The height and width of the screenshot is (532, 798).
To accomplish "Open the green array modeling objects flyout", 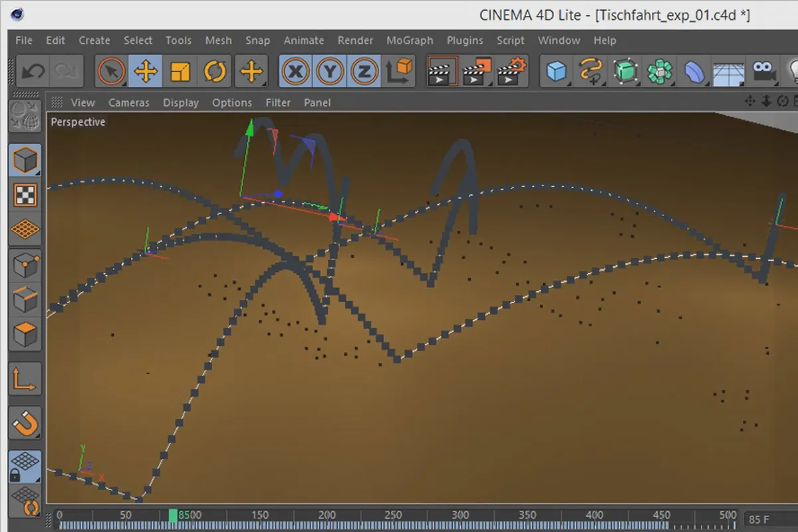I will coord(660,71).
